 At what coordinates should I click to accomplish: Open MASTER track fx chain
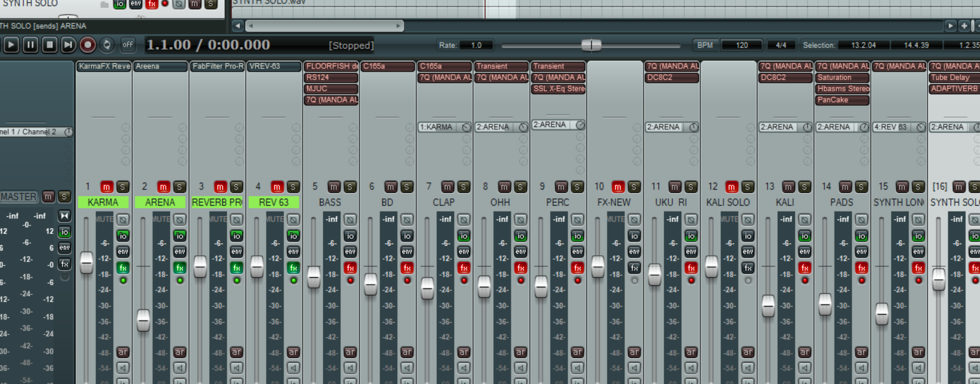(x=65, y=264)
